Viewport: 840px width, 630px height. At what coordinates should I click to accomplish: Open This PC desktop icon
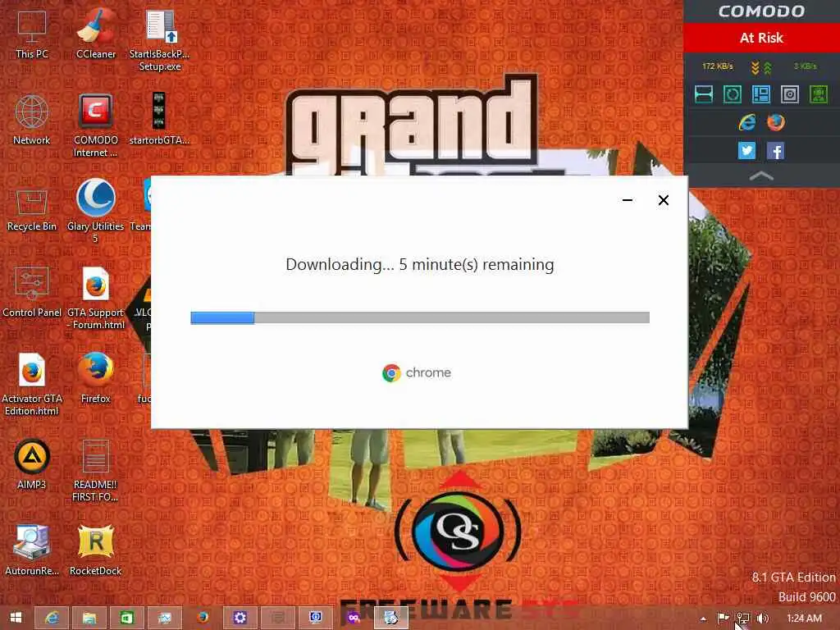pyautogui.click(x=32, y=33)
